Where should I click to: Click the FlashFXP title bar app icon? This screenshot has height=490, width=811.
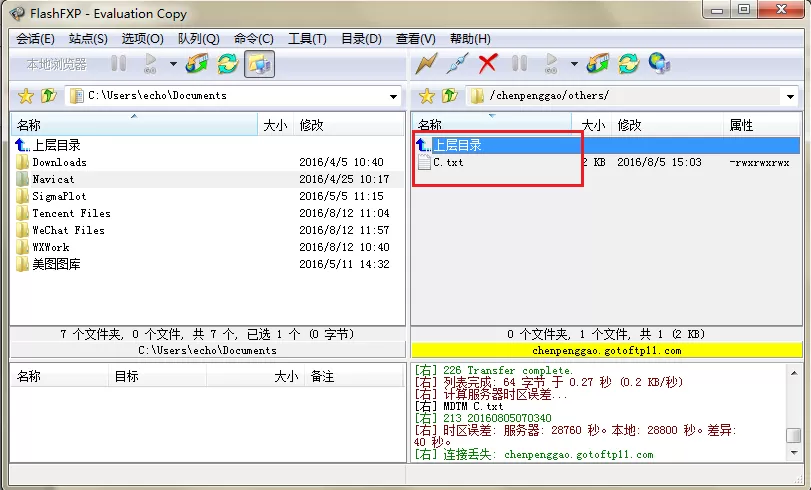pos(18,13)
